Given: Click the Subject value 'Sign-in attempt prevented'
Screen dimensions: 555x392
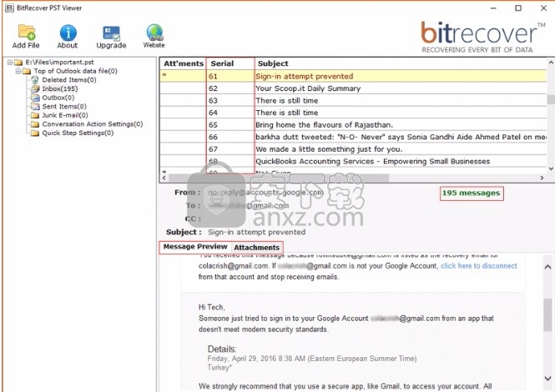Looking at the screenshot, I should pos(256,232).
